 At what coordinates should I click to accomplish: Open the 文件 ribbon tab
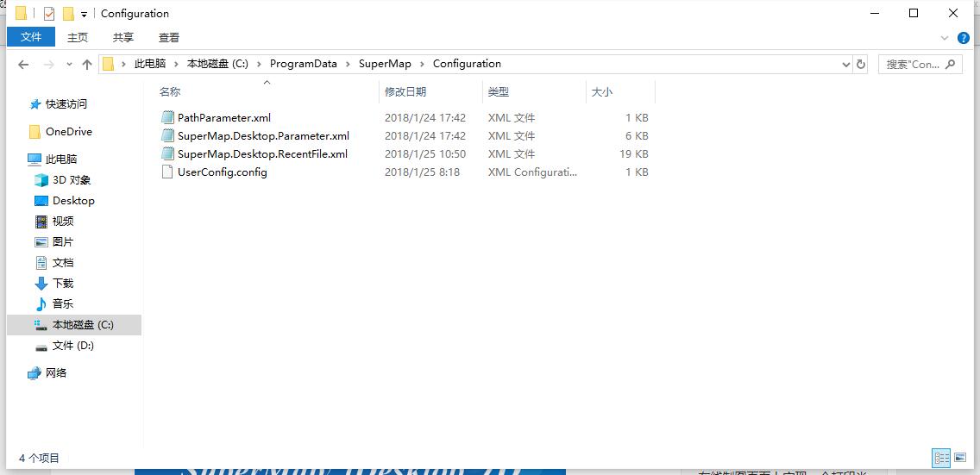point(31,37)
